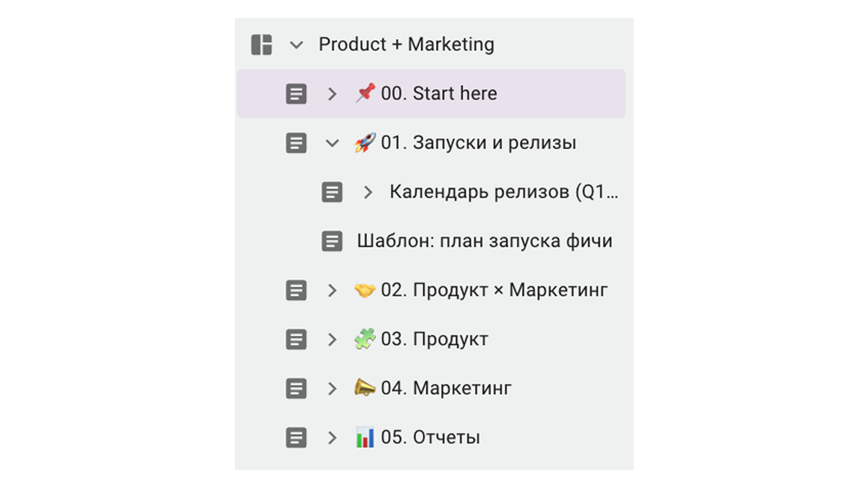Click the Product + Marketing space layout icon
This screenshot has width=868, height=488.
pos(261,44)
